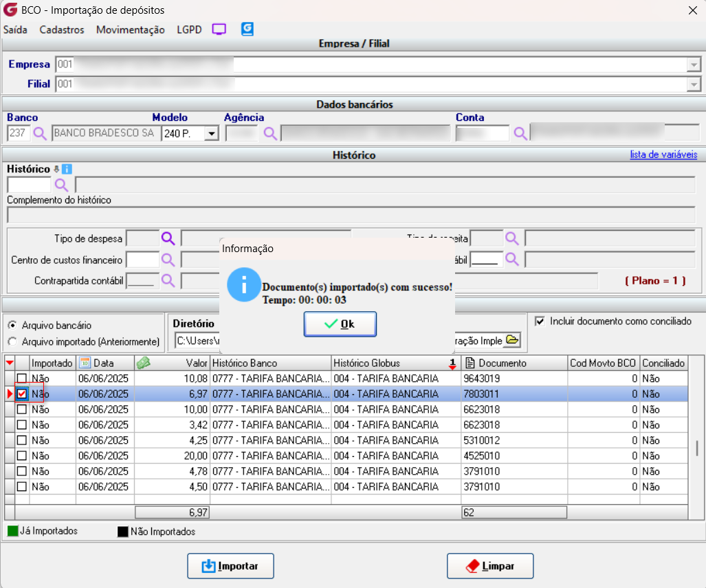This screenshot has height=588, width=706.
Task: Check row with document 9643019
Action: (21, 378)
